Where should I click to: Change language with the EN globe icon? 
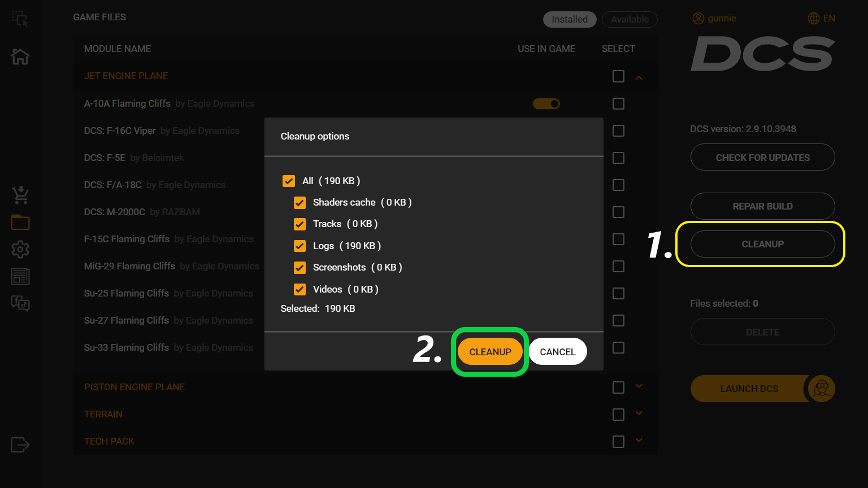[x=813, y=18]
